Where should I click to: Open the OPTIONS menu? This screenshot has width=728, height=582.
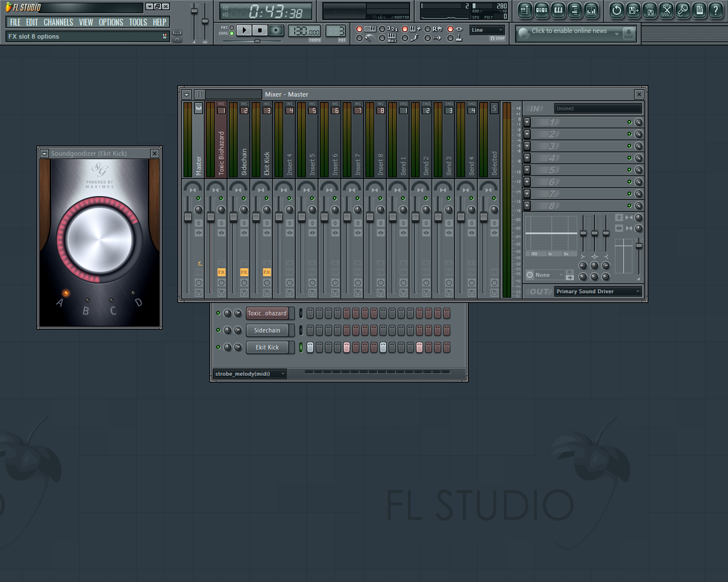[111, 22]
